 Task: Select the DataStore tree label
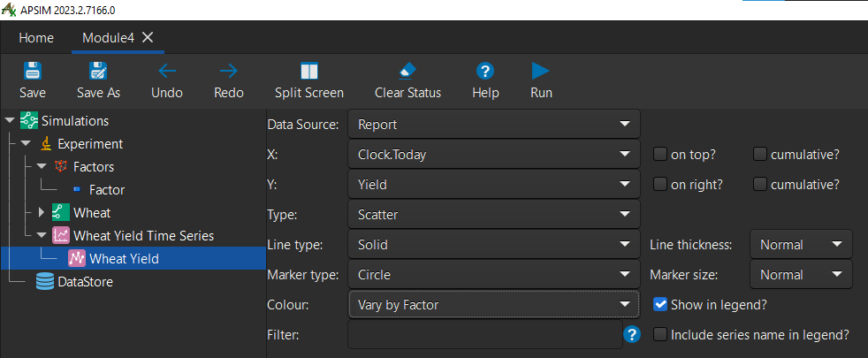pos(85,282)
